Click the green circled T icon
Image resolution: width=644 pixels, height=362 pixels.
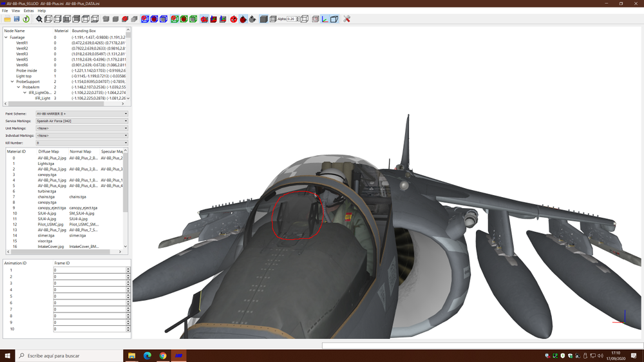(26, 19)
